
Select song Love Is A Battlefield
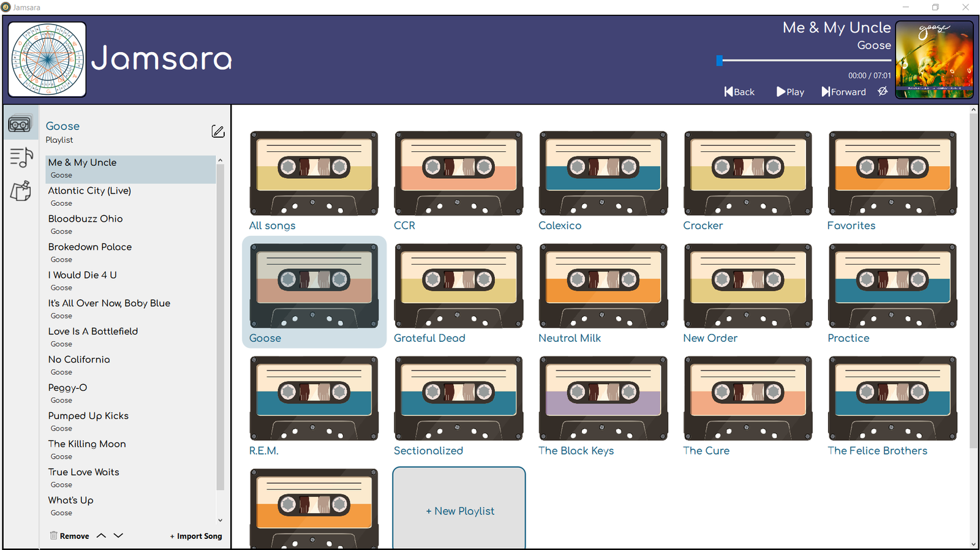coord(130,338)
